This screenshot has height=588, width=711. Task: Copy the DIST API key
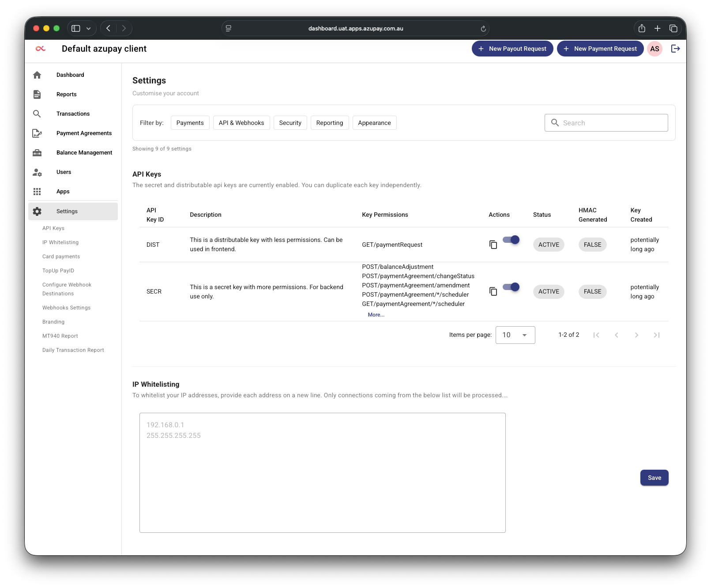pyautogui.click(x=493, y=245)
